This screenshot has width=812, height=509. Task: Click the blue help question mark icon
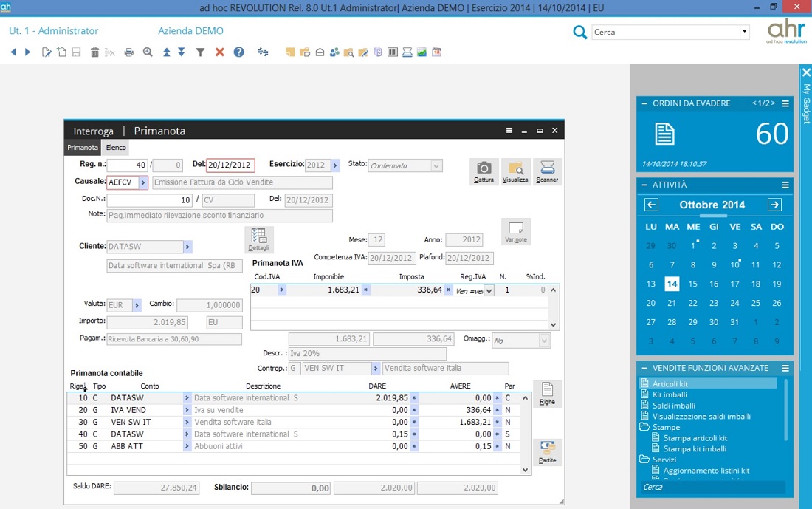(238, 52)
